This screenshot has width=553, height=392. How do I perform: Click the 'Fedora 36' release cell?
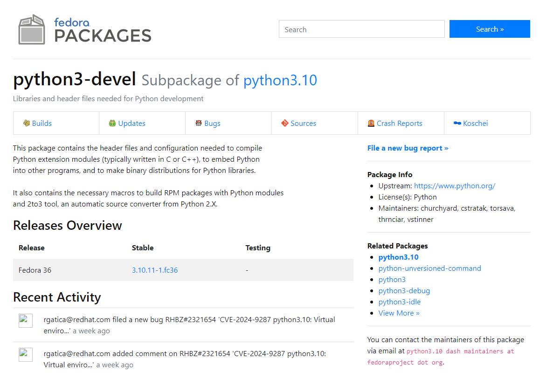[35, 270]
